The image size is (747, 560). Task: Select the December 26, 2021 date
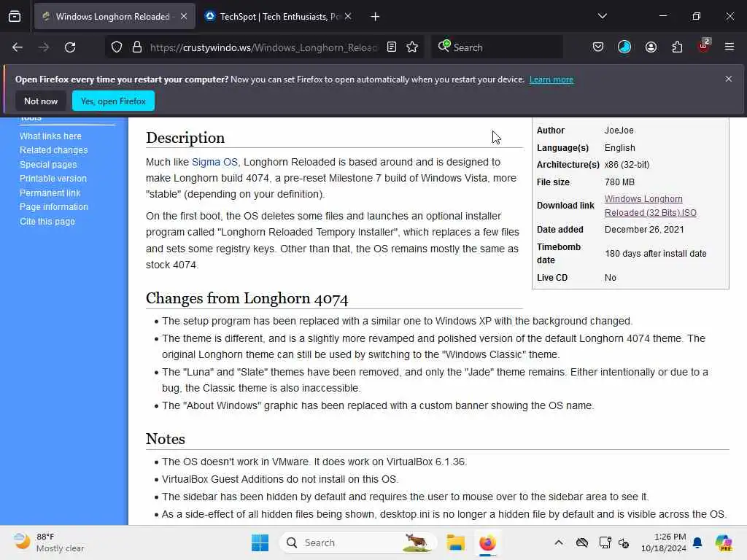644,230
